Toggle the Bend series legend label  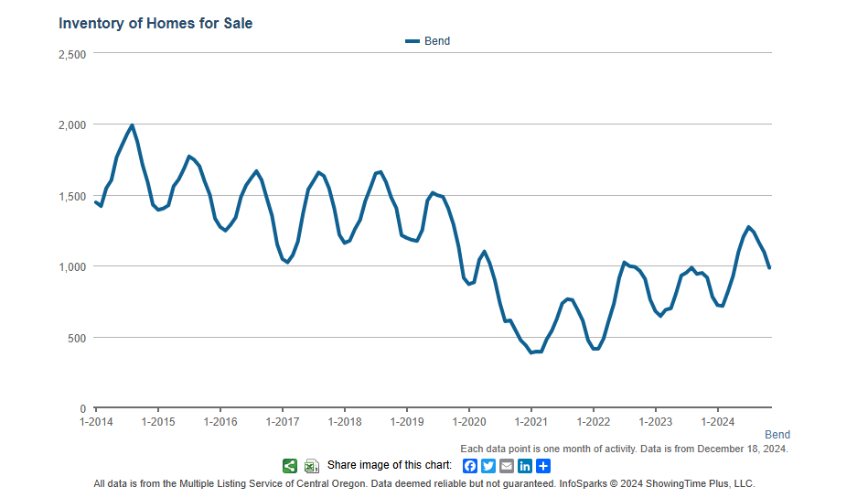pos(437,41)
